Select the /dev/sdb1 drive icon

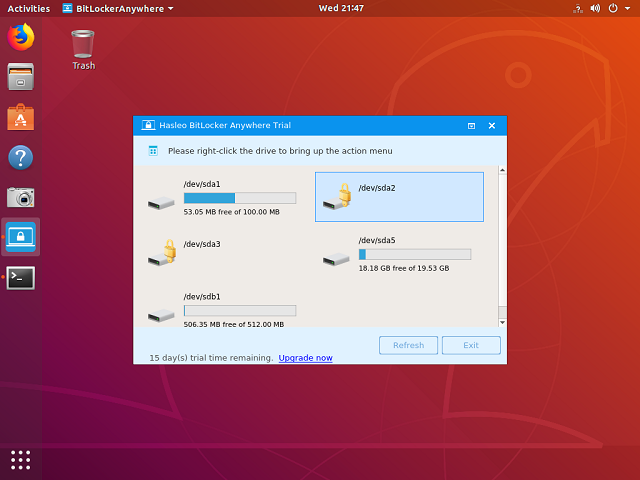tap(161, 313)
